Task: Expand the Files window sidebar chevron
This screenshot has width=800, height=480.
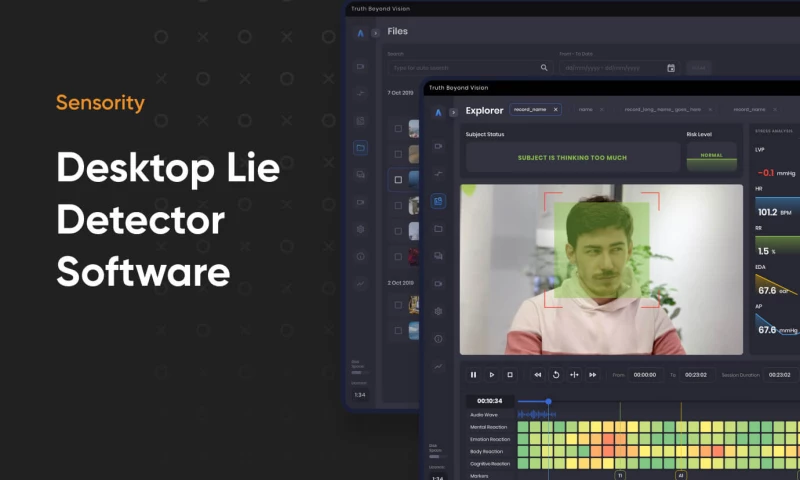Action: pyautogui.click(x=376, y=33)
